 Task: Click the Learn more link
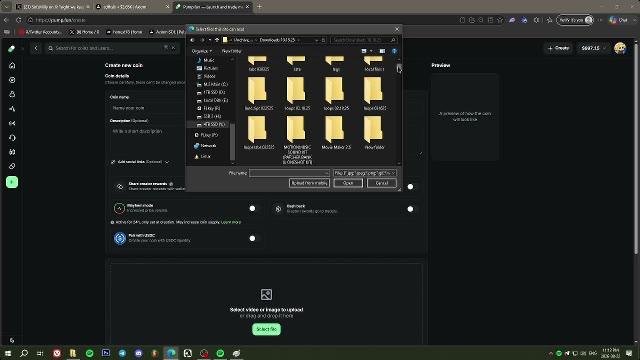(x=231, y=222)
